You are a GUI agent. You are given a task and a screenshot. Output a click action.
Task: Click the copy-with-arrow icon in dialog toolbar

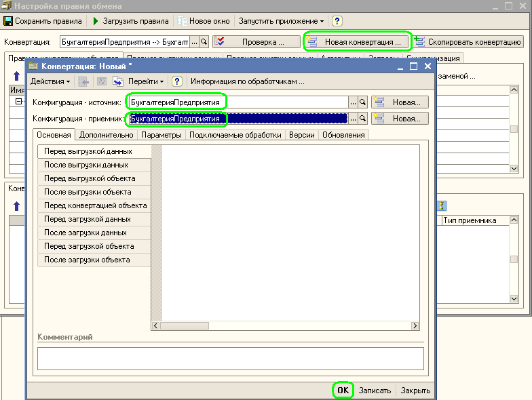click(118, 81)
